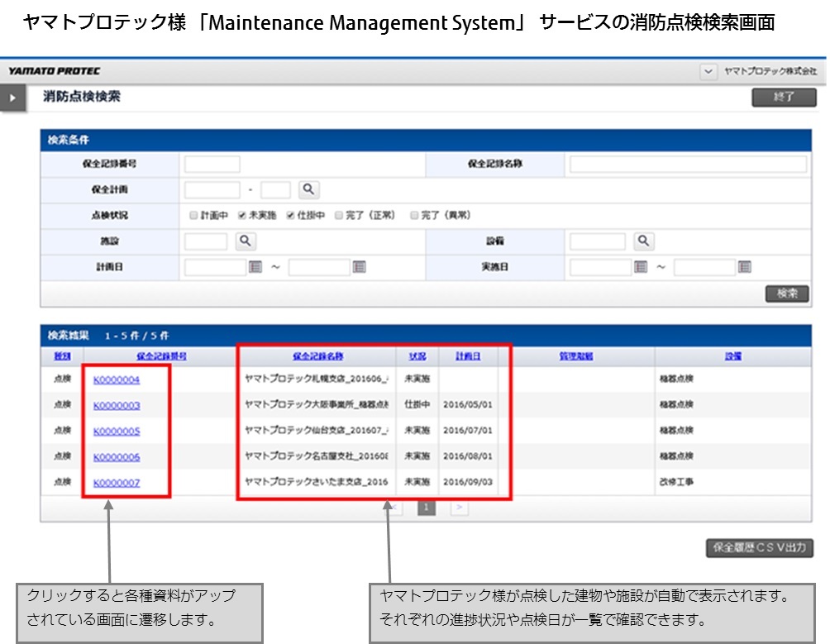Click the 保全記録名称 text input field

(x=688, y=165)
